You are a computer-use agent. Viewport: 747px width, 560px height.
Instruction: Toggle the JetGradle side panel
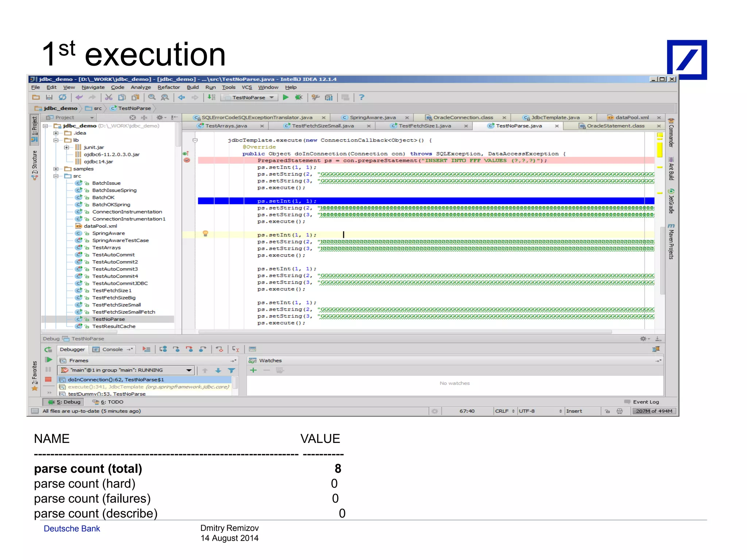point(671,201)
